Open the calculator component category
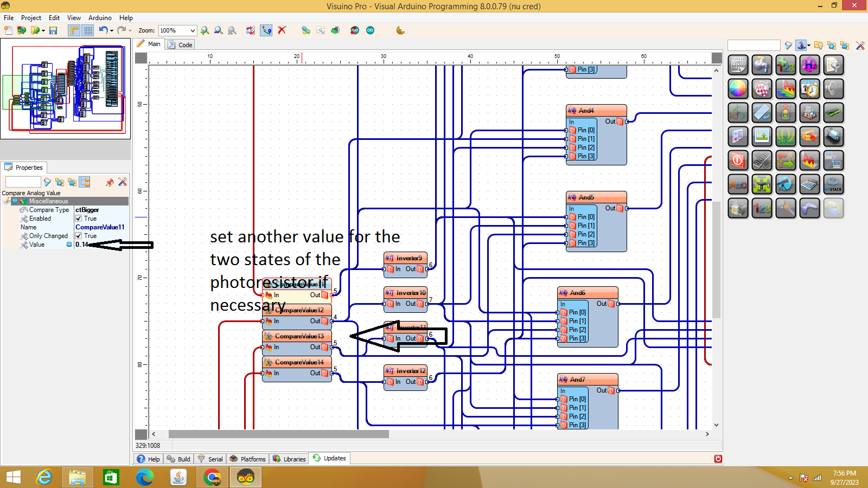Image resolution: width=868 pixels, height=488 pixels. click(809, 184)
